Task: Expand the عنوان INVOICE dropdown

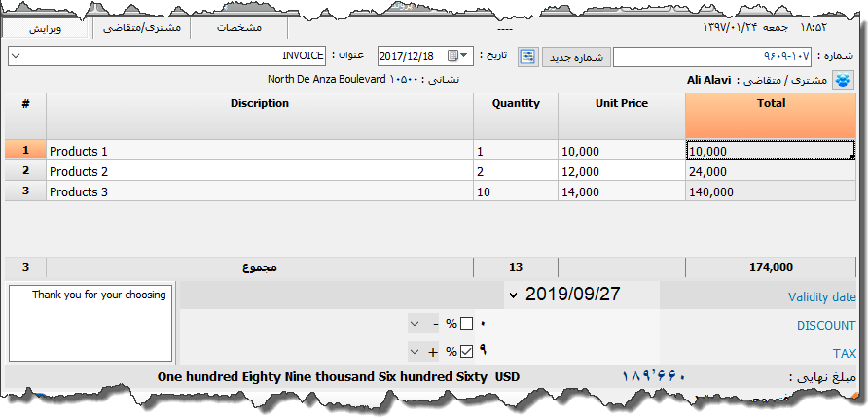Action: (15, 56)
